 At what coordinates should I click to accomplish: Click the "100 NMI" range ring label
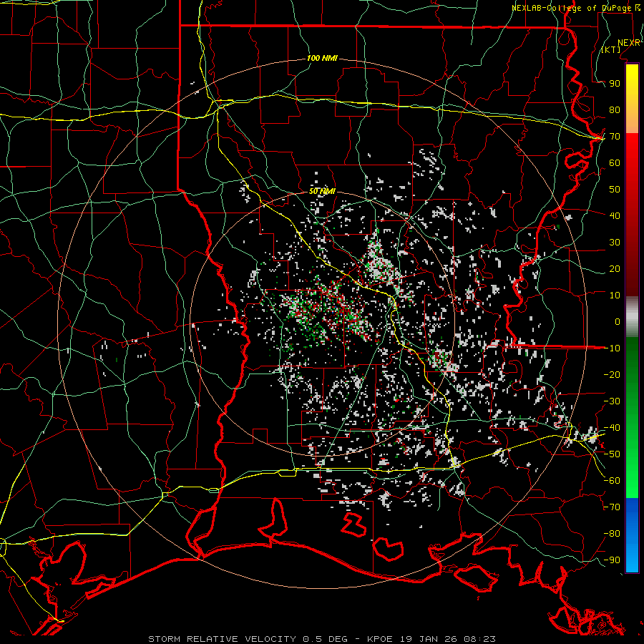[322, 59]
